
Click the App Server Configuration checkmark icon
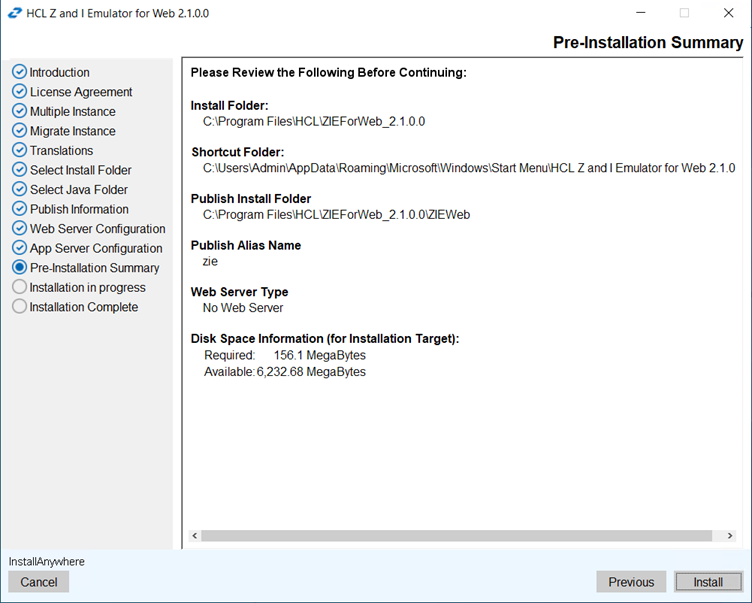point(19,248)
